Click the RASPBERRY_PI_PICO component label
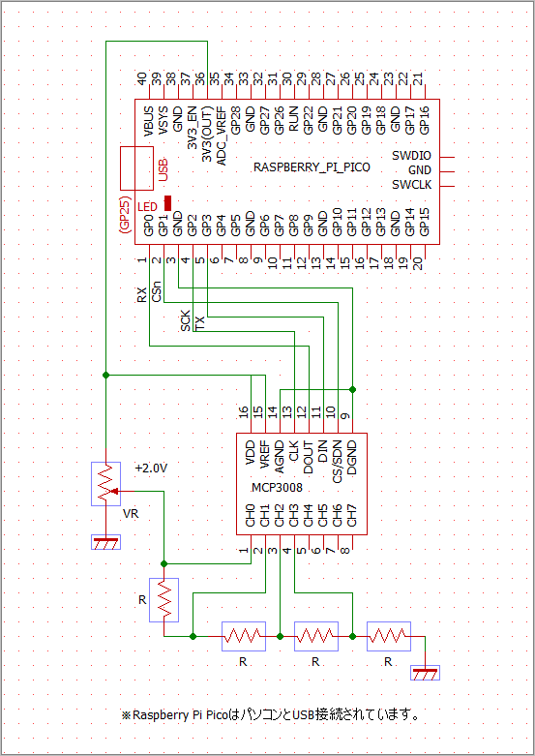Viewport: 535px width, 756px height. (312, 167)
